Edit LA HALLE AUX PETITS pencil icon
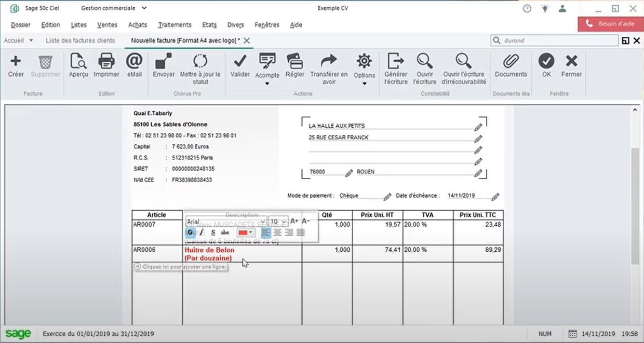This screenshot has height=343, width=644. click(478, 127)
